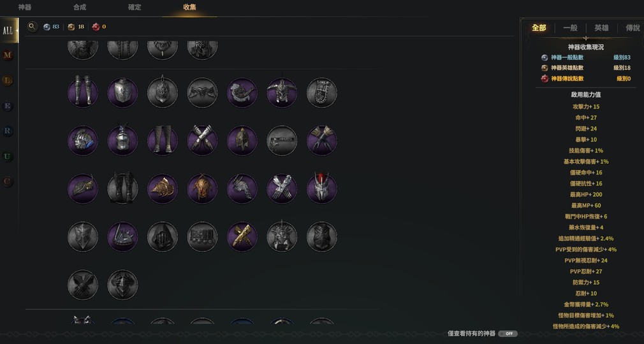Select the L category sidebar icon
Image resolution: width=644 pixels, height=344 pixels.
click(8, 80)
